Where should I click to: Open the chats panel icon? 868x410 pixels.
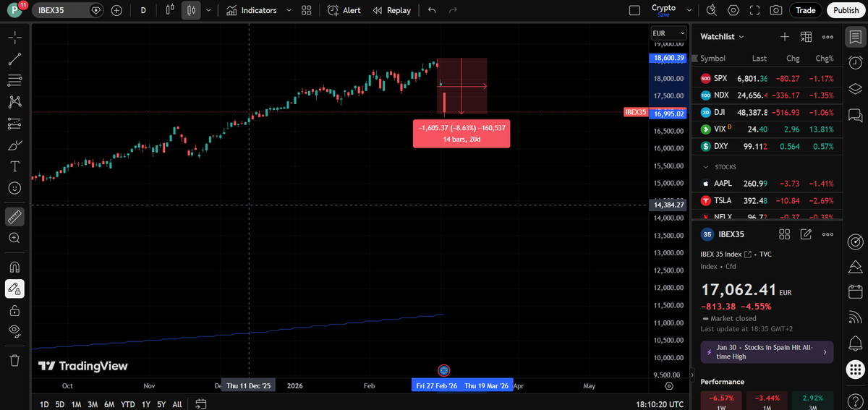[x=856, y=114]
